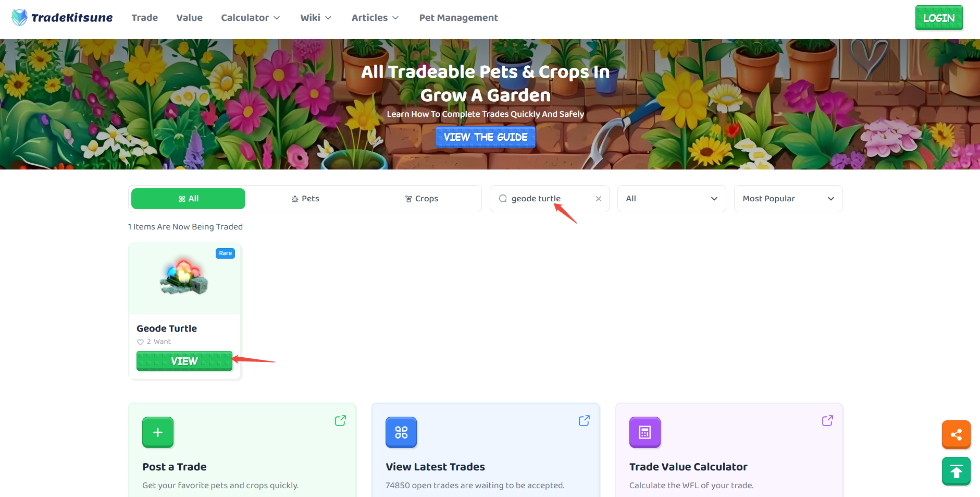Click the Geode Turtle thumbnail image
The image size is (980, 497).
(x=184, y=277)
